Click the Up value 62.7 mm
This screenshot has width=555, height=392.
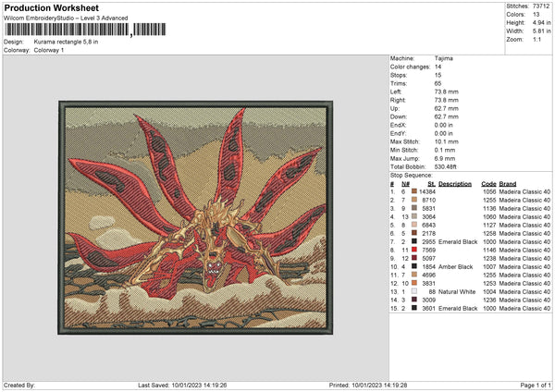(447, 108)
